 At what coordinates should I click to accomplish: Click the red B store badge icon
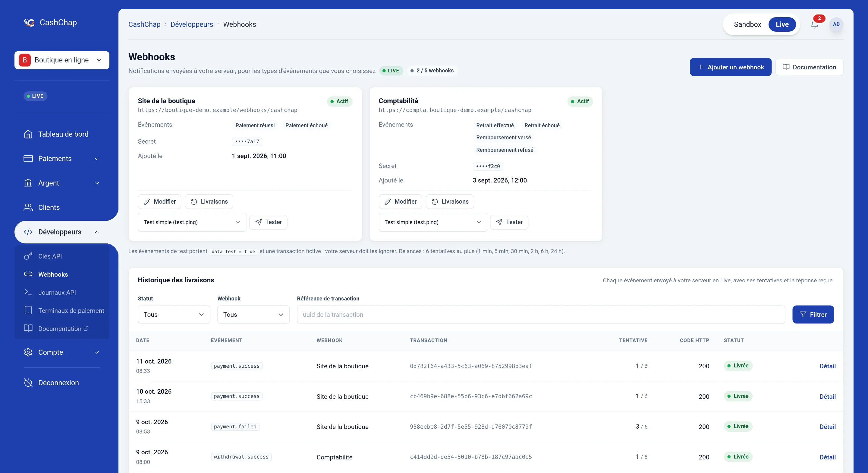click(x=25, y=60)
